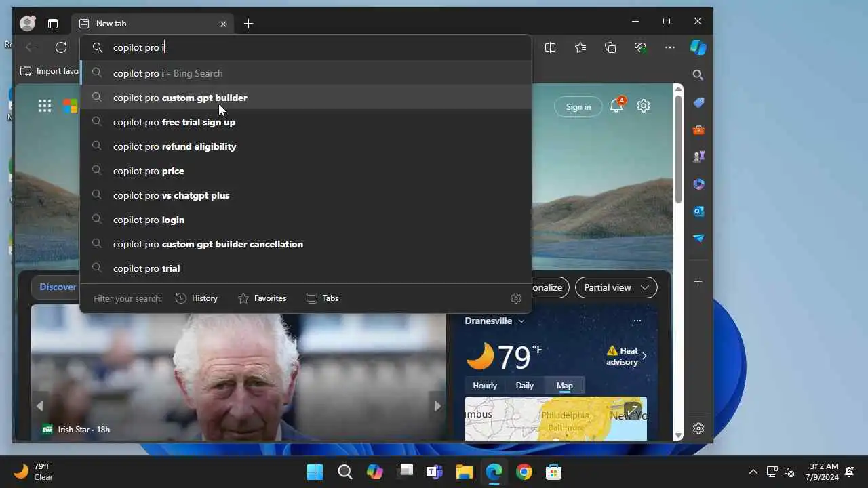Open weather card more options

tap(637, 321)
